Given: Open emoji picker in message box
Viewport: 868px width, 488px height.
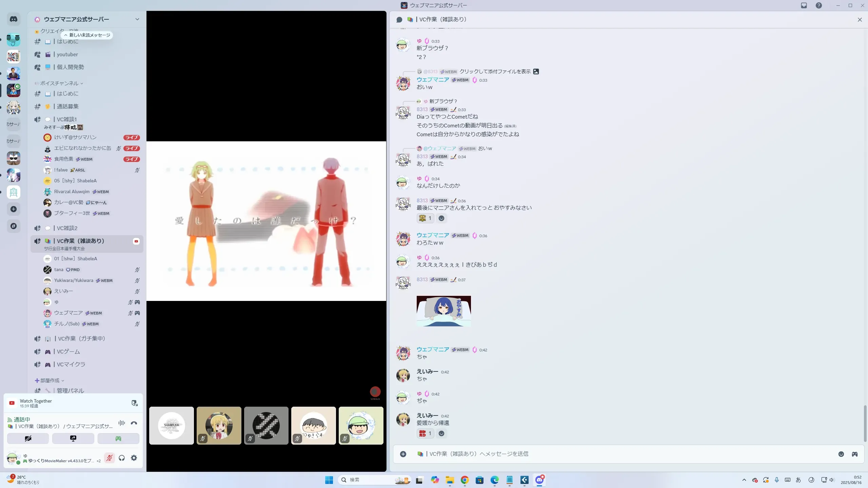Looking at the screenshot, I should [x=841, y=454].
